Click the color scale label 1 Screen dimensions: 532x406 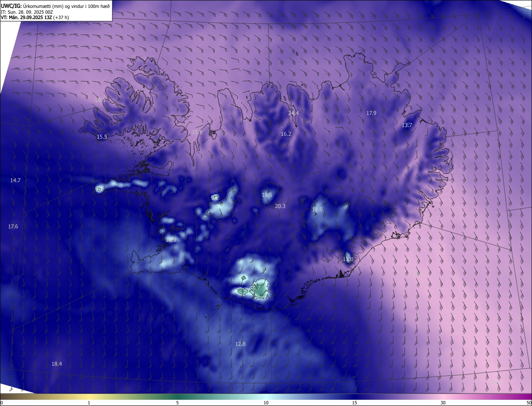[x=89, y=403]
